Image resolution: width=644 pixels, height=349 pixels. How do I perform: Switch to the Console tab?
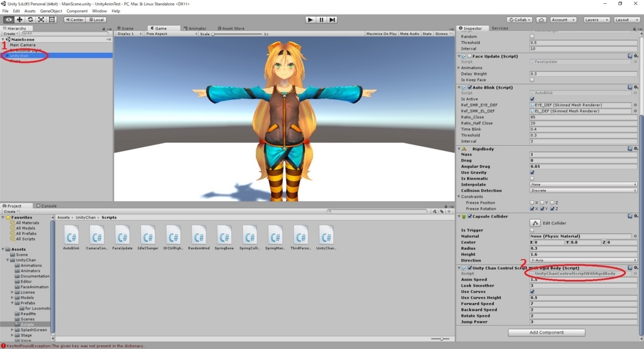(x=47, y=206)
